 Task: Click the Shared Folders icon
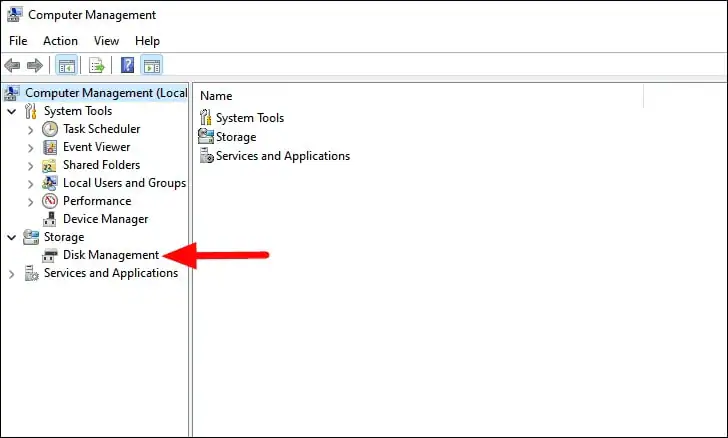(x=50, y=165)
